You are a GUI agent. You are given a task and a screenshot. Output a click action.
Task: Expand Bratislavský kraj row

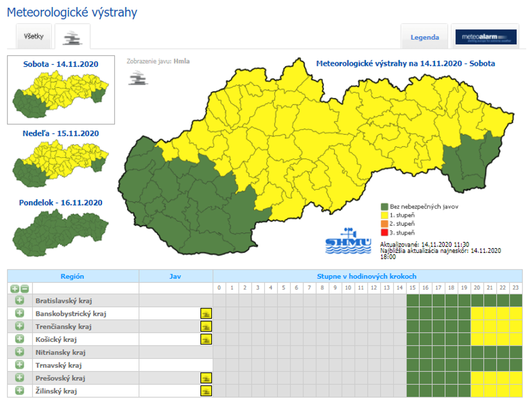pos(20,300)
